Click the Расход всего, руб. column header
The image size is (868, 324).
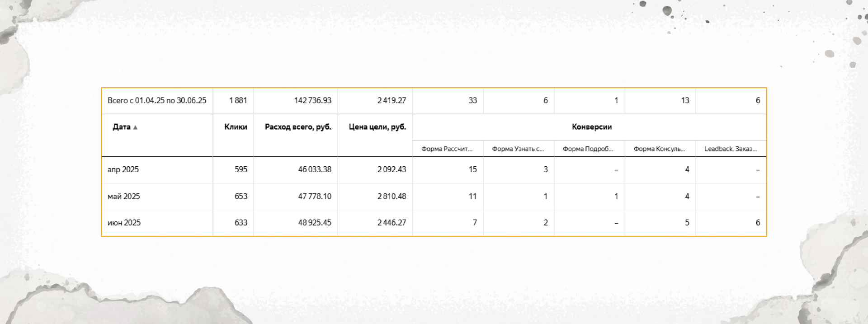298,127
